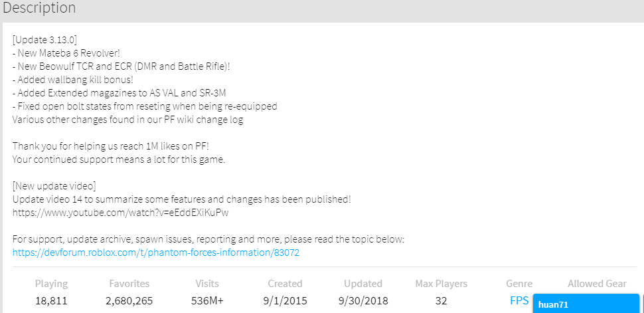
Task: Click the [New update video] heading
Action: [54, 186]
